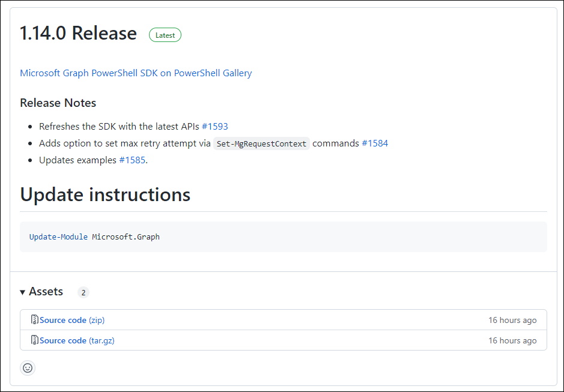Download Source code (tar.gz)
Screen dimensions: 564x392
(77, 340)
